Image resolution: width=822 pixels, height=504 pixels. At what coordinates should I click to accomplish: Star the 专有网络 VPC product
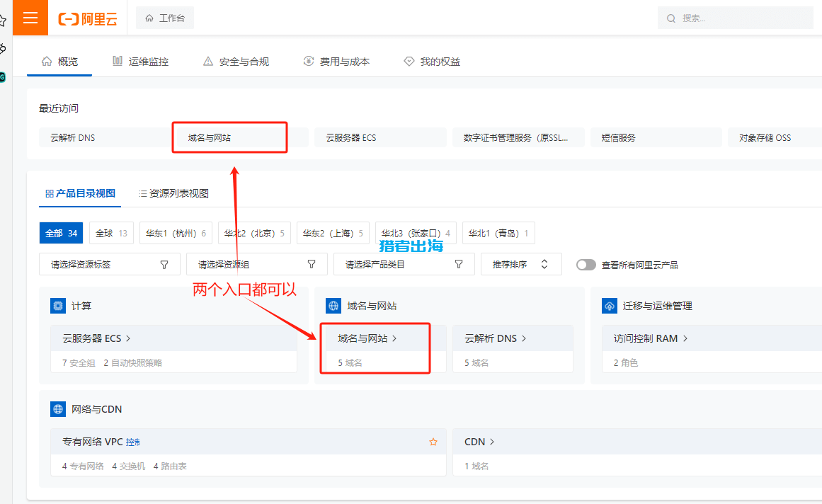click(433, 442)
